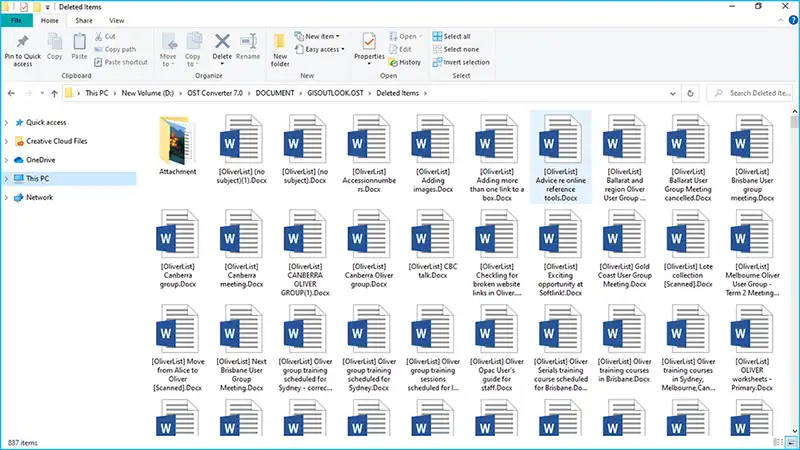Select [OliverList] Accessionnumbers.Docx file

coord(369,154)
